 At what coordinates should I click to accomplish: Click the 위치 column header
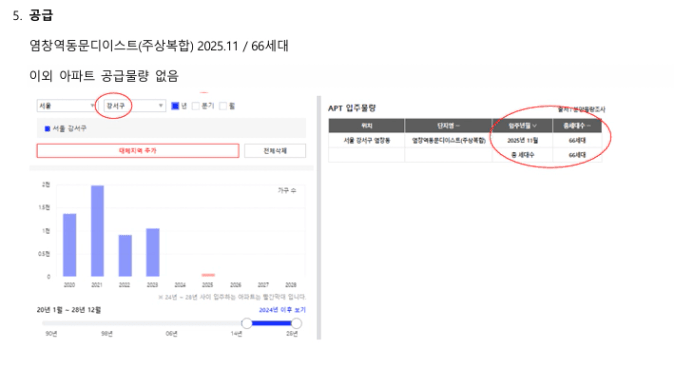(x=367, y=126)
